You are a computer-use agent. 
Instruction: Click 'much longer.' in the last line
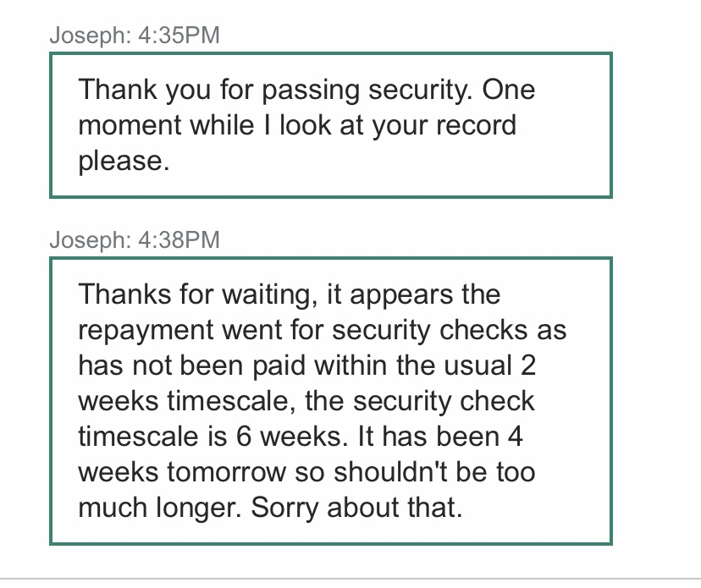pos(160,508)
